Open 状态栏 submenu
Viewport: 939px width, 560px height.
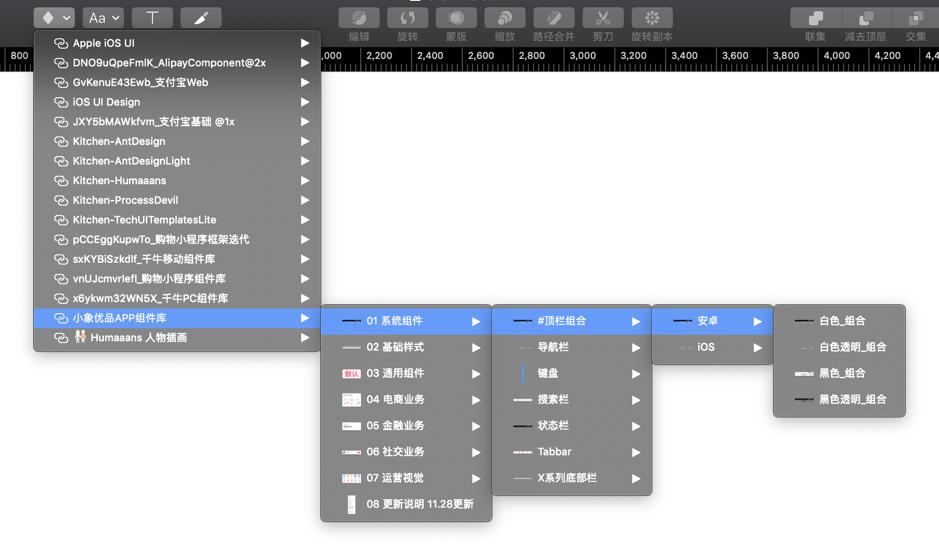point(571,426)
